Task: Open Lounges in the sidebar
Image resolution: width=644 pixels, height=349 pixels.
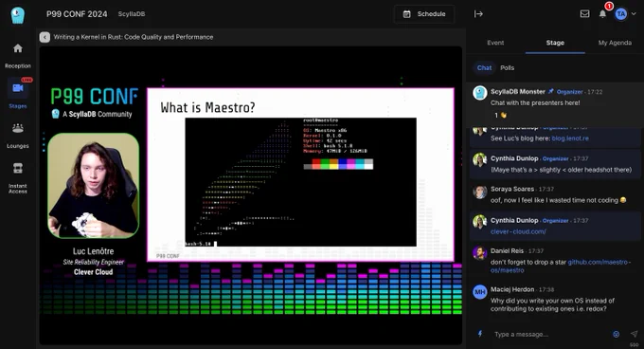Action: tap(18, 136)
